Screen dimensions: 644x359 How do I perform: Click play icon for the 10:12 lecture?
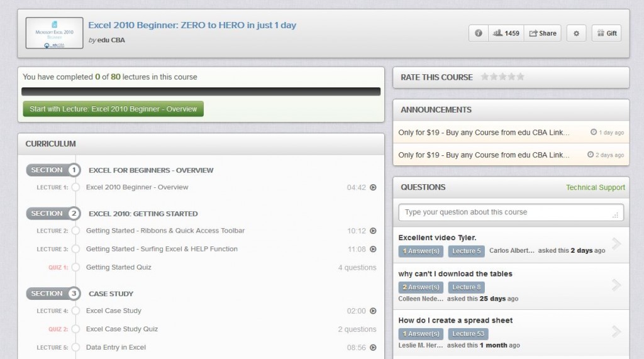(373, 231)
